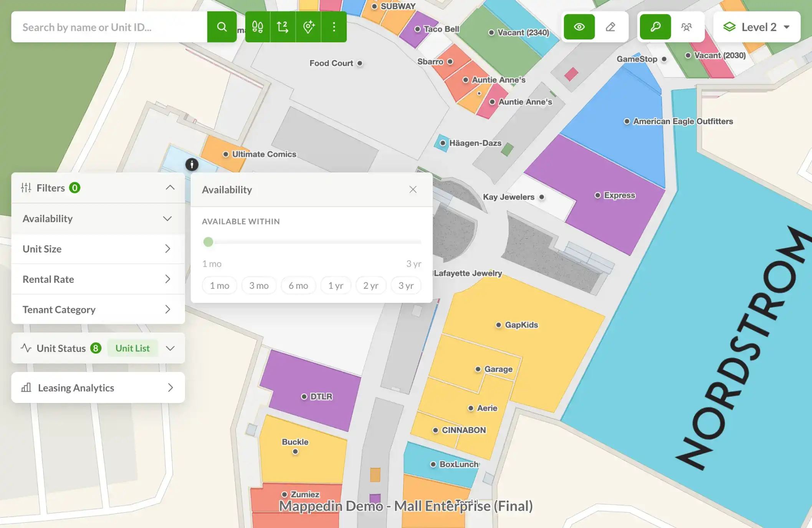The width and height of the screenshot is (812, 528).
Task: Open the three-dot more options menu
Action: 334,27
